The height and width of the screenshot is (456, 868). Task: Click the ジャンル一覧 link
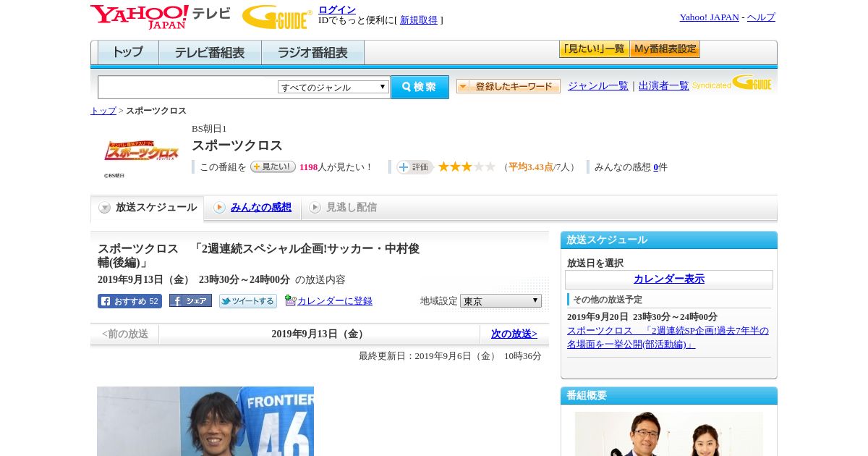[x=598, y=85]
